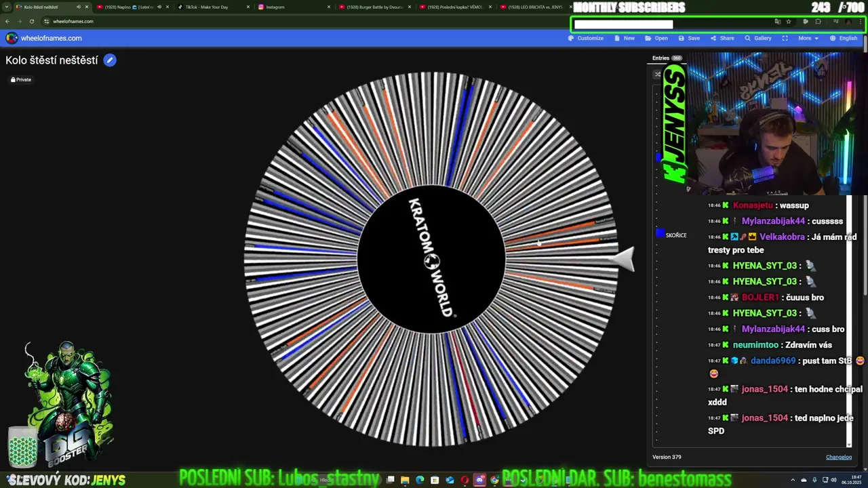Open Discord from the taskbar
Image resolution: width=868 pixels, height=488 pixels.
[479, 480]
